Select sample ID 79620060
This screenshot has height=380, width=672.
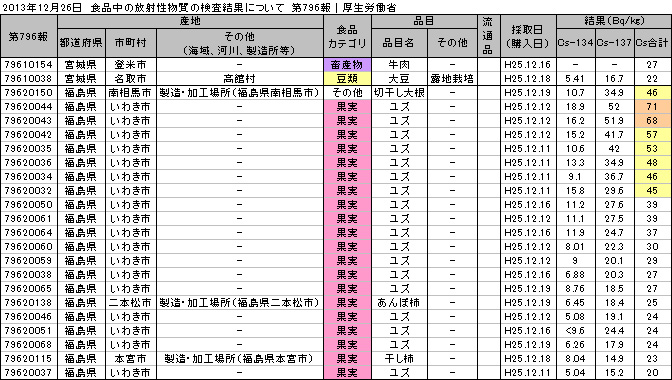point(28,247)
